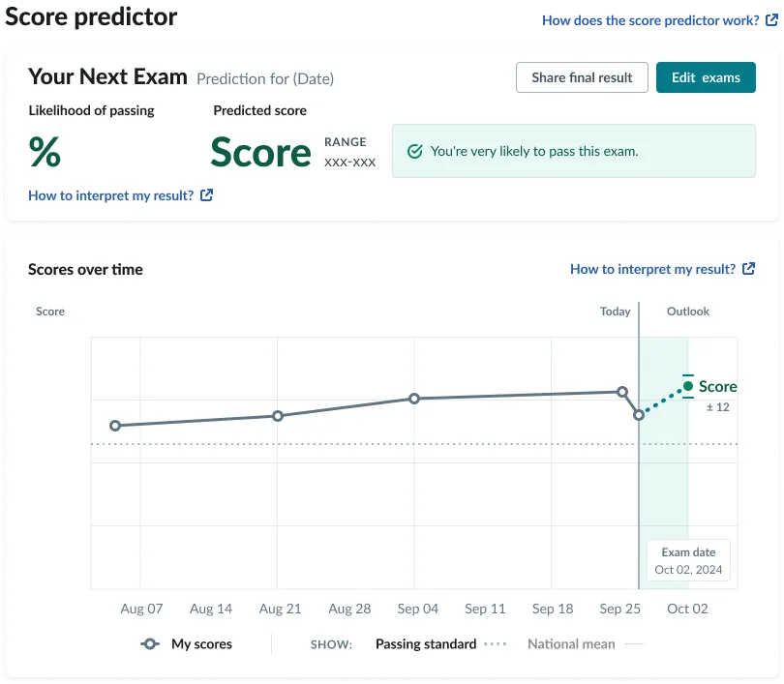Click the large green 'Score' predicted value
This screenshot has width=784, height=684.
click(x=261, y=153)
